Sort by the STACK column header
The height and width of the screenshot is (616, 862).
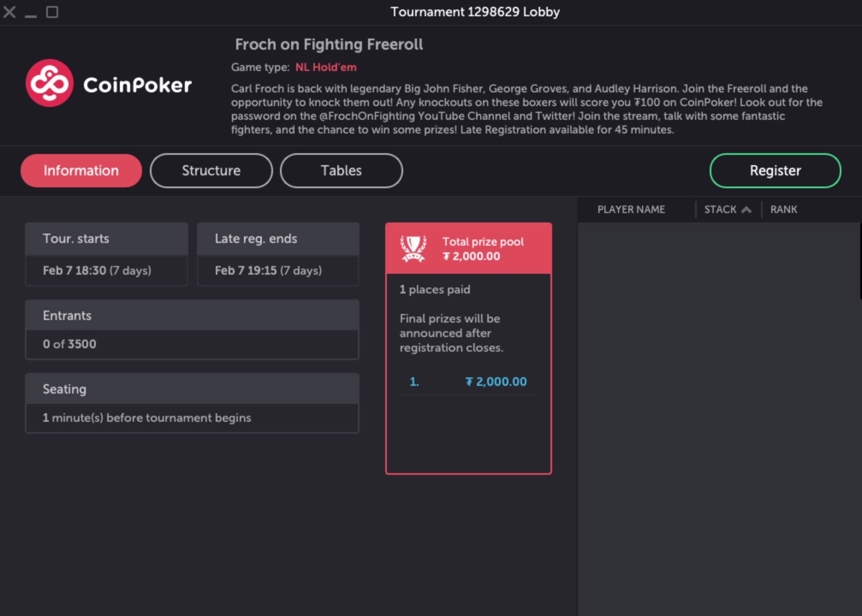(720, 210)
